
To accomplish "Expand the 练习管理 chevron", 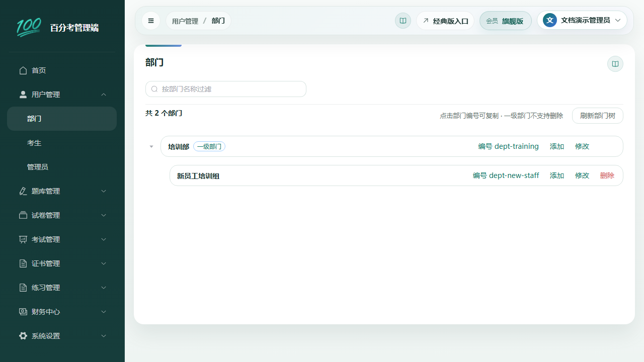I will (104, 288).
